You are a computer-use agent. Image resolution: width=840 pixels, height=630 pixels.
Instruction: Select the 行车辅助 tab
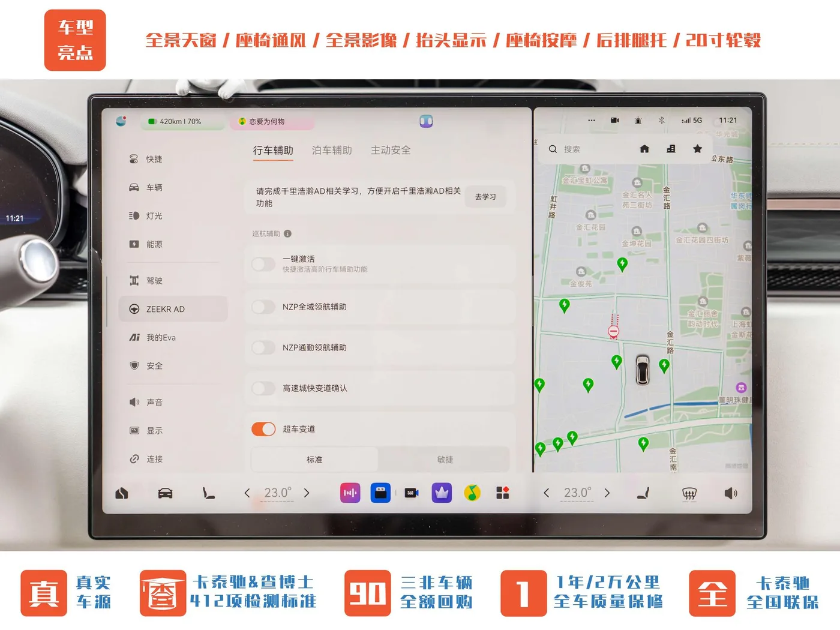273,150
